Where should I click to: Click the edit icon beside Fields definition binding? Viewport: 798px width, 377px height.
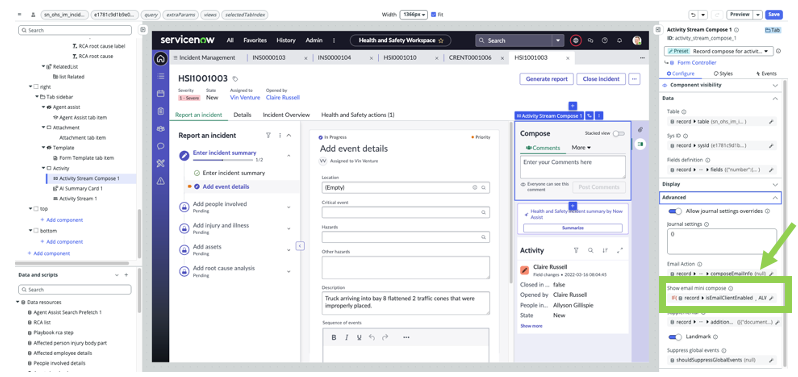[x=772, y=169]
